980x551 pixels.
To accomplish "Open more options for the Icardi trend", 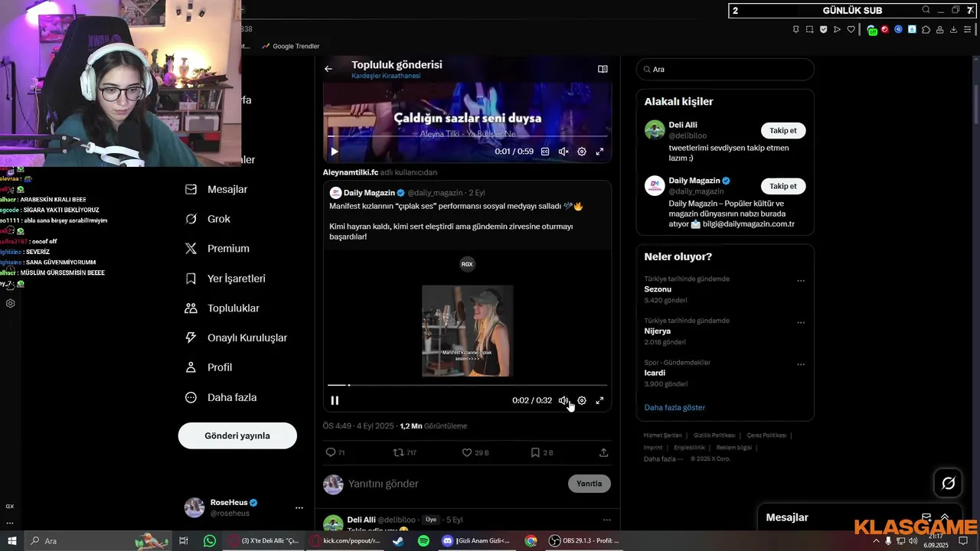I will (x=801, y=364).
